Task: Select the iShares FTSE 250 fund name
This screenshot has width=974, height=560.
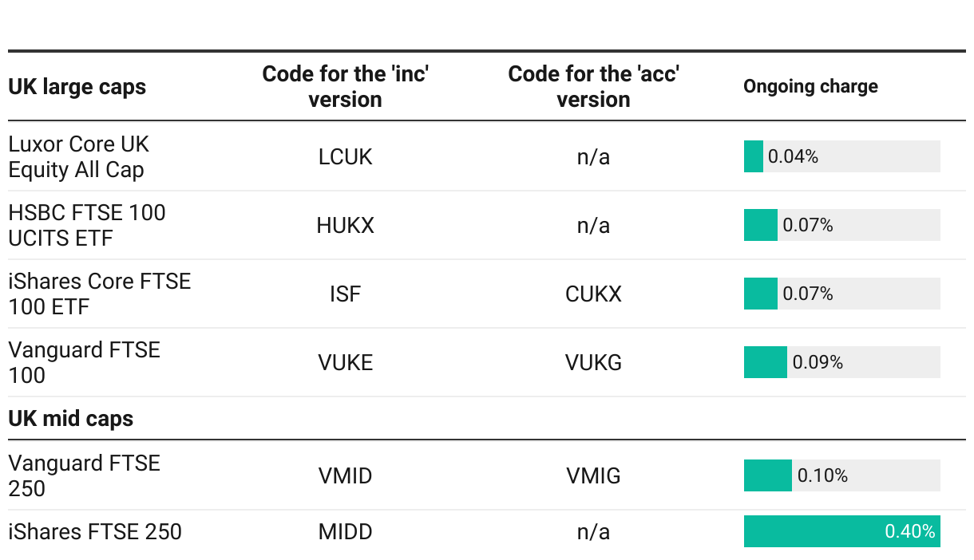Action: pos(94,531)
